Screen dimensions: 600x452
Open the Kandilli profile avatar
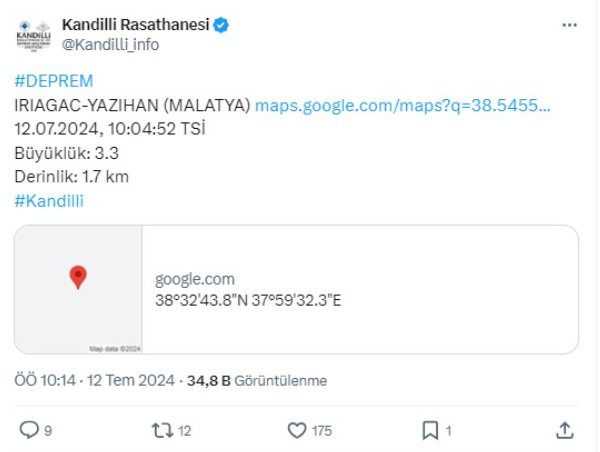click(33, 33)
